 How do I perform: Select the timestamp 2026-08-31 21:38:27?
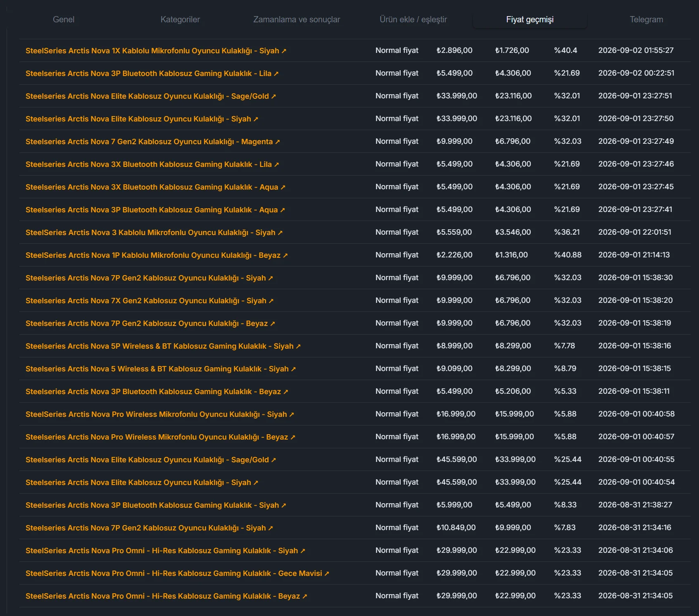point(635,505)
